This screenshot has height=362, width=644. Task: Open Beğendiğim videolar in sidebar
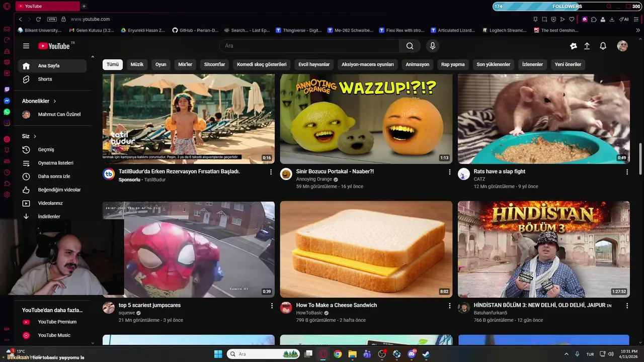tap(52, 190)
